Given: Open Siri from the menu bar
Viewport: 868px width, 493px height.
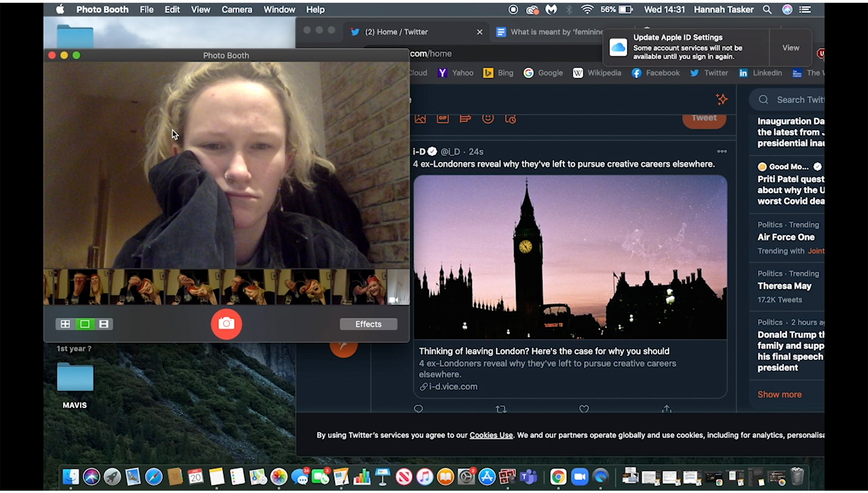Looking at the screenshot, I should point(787,9).
